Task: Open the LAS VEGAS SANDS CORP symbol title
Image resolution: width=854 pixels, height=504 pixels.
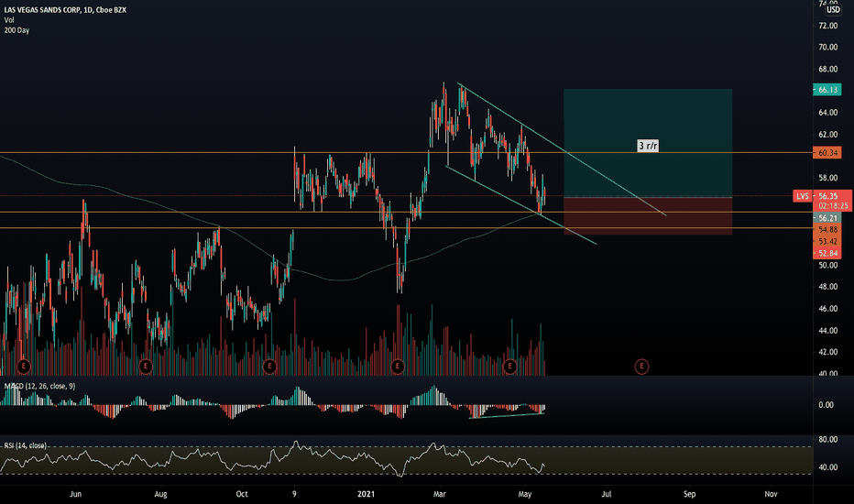Action: pos(65,10)
